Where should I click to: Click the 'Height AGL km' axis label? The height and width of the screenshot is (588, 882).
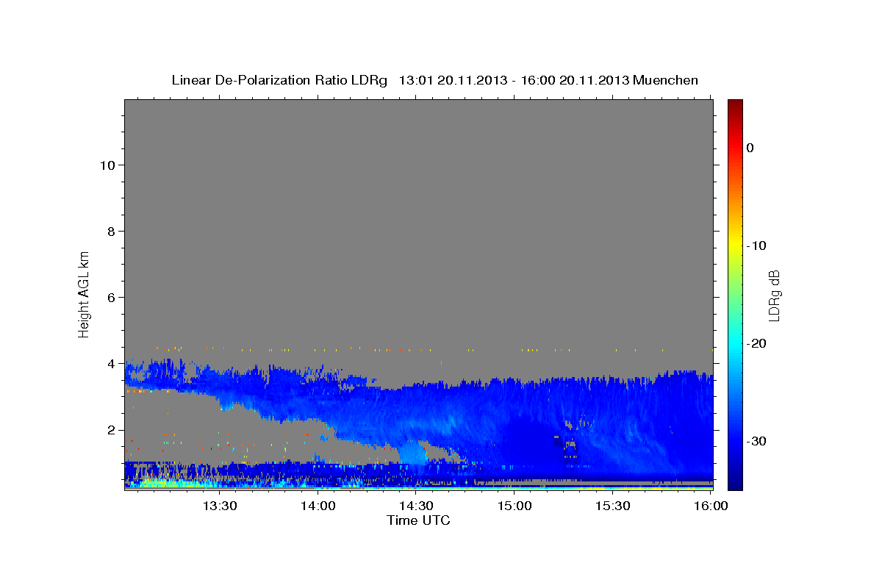click(x=84, y=293)
